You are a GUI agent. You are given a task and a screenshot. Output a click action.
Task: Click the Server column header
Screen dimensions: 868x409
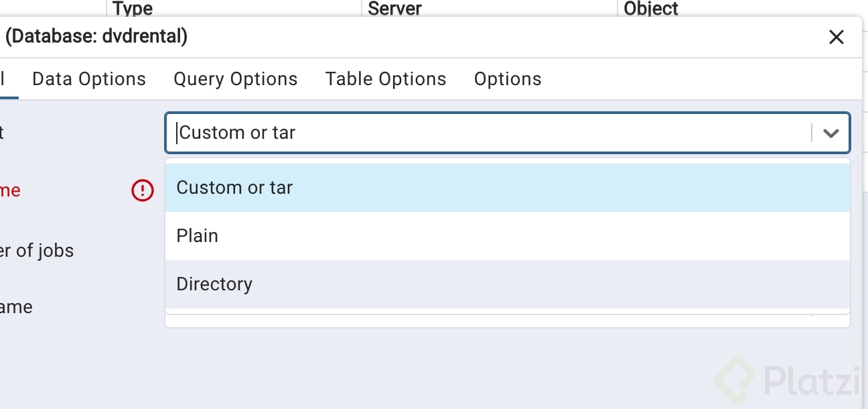click(395, 9)
